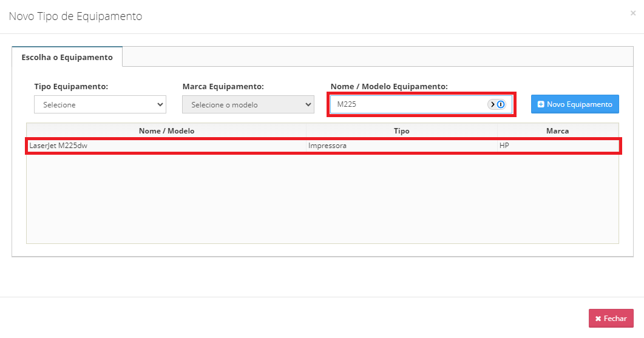Click the password manager icon in model field
Viewport: 644px width, 338px height.
click(497, 104)
